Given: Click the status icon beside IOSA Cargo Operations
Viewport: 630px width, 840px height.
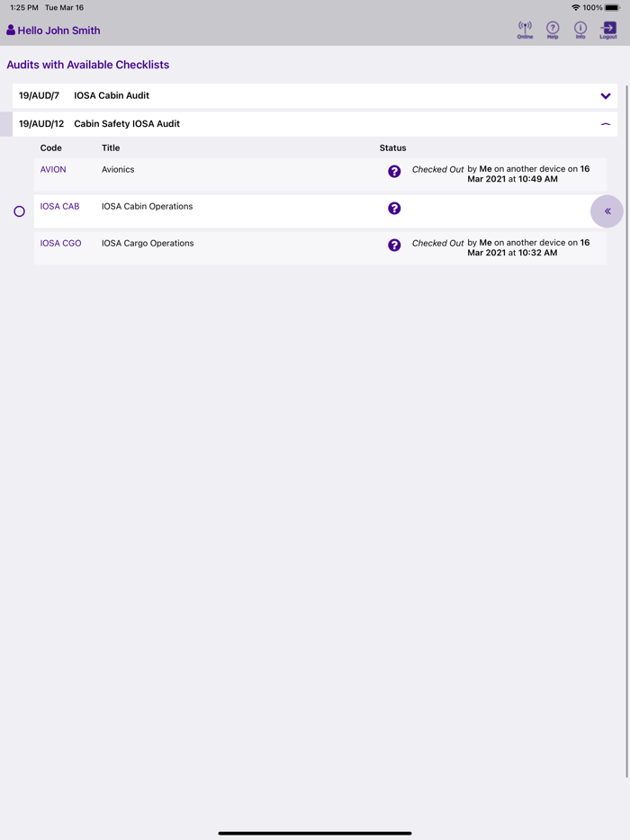Looking at the screenshot, I should 394,245.
